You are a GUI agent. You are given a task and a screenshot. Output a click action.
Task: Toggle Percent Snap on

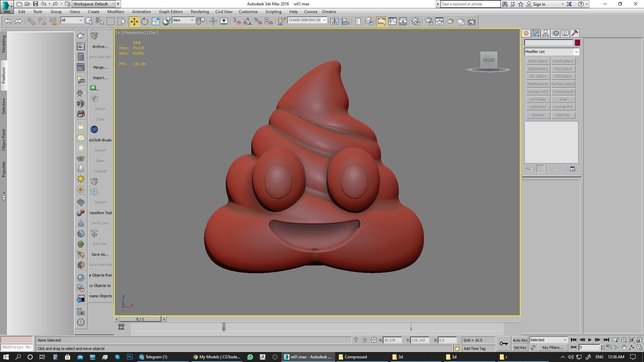coord(258,21)
